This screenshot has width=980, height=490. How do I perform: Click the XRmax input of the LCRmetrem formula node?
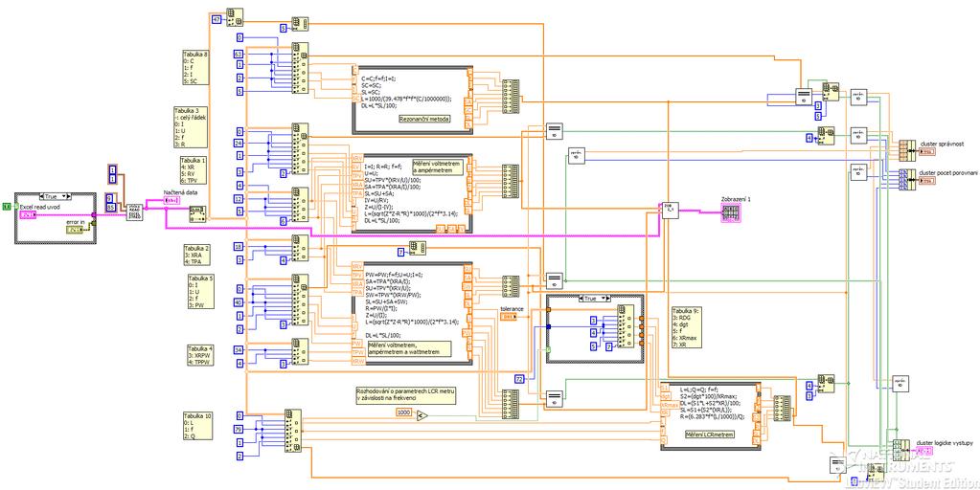[x=670, y=405]
